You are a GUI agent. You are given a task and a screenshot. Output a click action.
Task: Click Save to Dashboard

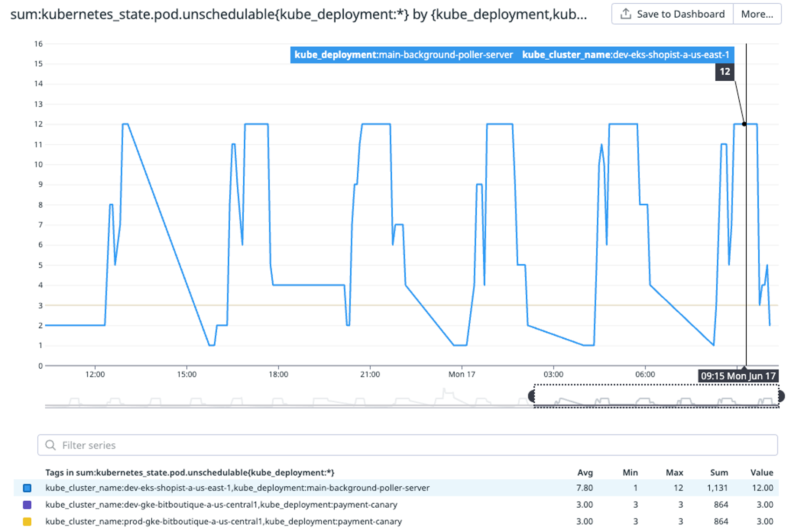[x=671, y=14]
